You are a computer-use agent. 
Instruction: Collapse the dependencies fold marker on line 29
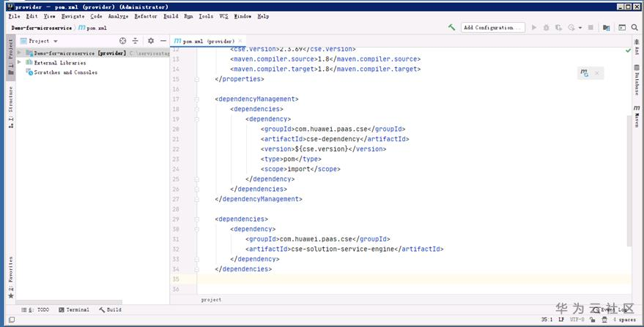(197, 219)
